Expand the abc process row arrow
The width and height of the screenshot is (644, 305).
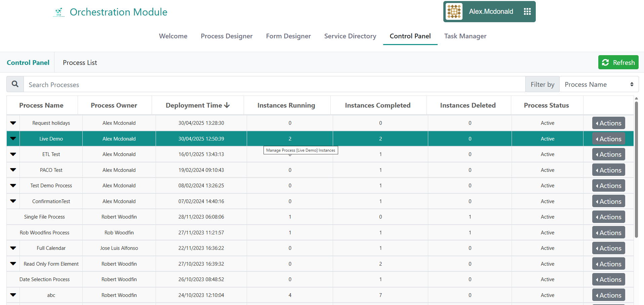[13, 295]
